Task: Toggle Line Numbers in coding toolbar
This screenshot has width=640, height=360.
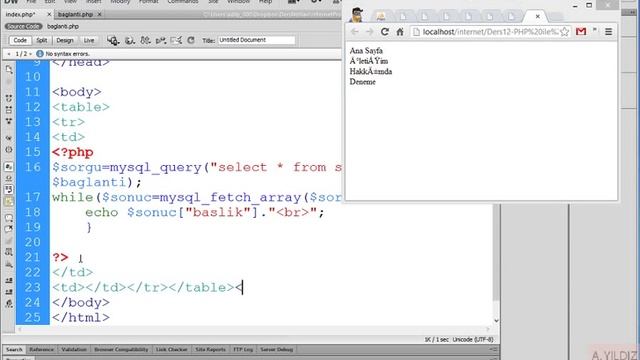Action: point(9,167)
